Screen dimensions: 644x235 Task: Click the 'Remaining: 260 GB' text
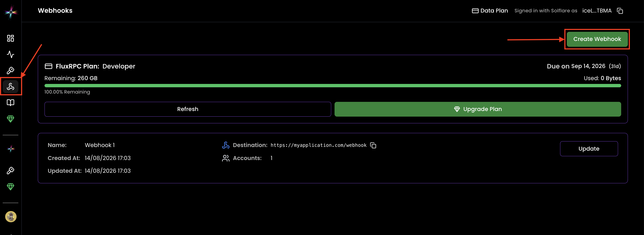pyautogui.click(x=71, y=78)
